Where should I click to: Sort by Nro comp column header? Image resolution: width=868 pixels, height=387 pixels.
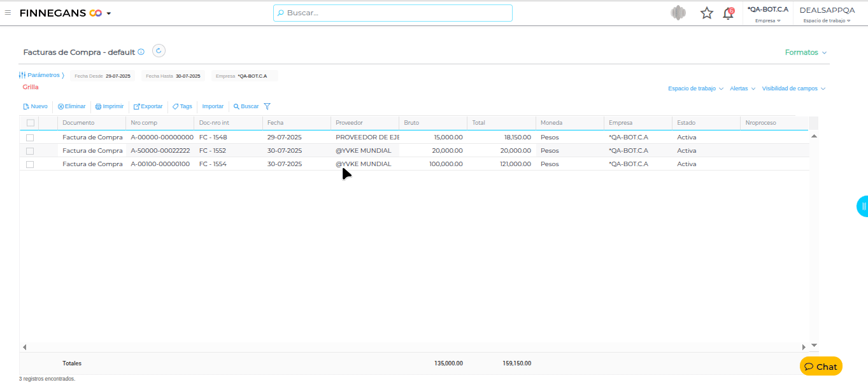160,123
